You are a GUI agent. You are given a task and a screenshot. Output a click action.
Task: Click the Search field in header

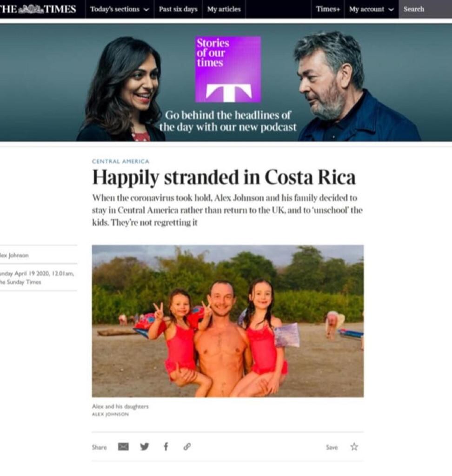(x=425, y=9)
